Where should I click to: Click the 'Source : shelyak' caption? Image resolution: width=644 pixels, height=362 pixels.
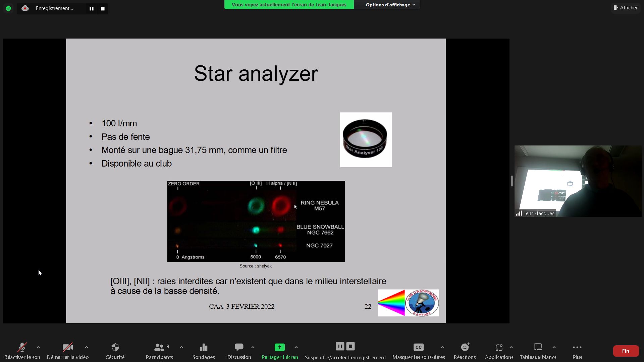(x=256, y=266)
